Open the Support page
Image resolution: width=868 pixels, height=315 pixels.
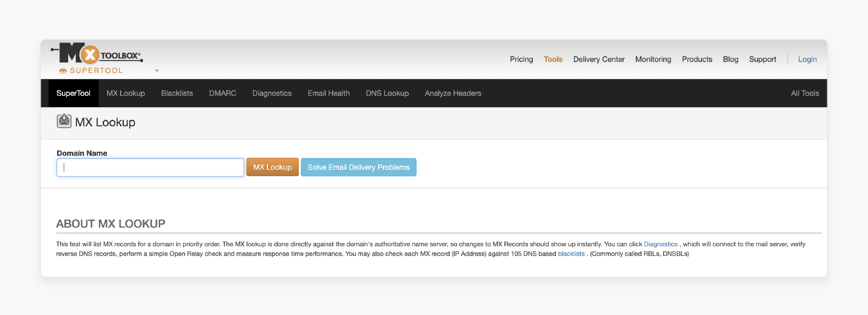763,59
